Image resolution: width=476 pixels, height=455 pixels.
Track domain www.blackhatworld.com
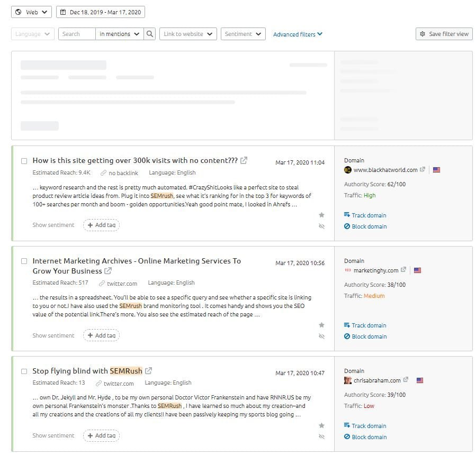(x=365, y=215)
